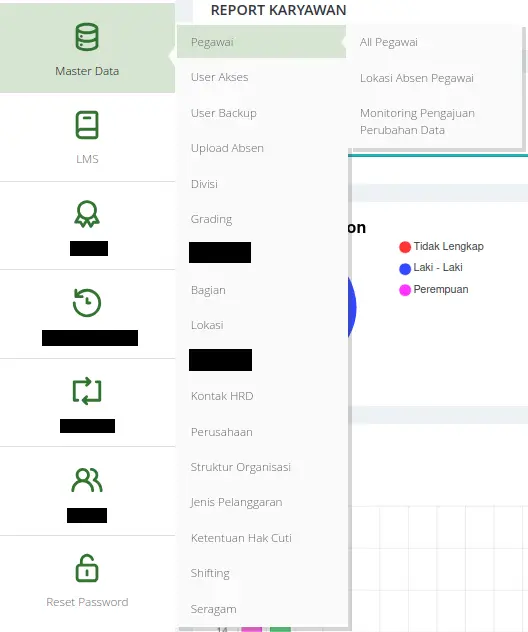The height and width of the screenshot is (632, 528).
Task: Click the users group sidebar icon
Action: (x=87, y=480)
